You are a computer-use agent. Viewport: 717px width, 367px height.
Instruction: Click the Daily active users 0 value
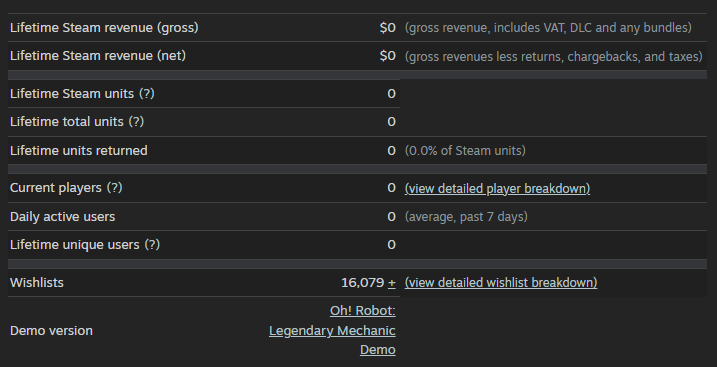391,217
